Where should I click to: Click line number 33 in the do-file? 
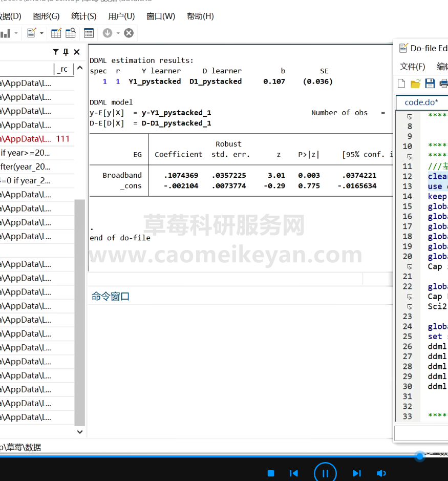click(407, 416)
